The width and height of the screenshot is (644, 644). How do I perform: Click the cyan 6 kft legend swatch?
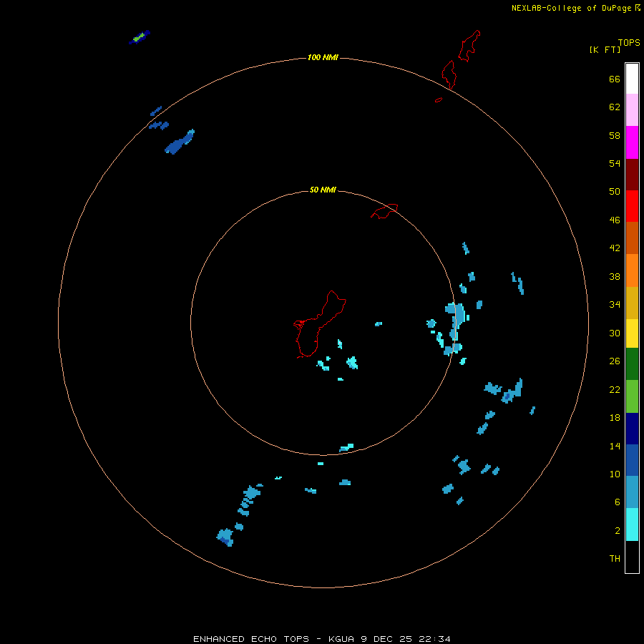[632, 525]
